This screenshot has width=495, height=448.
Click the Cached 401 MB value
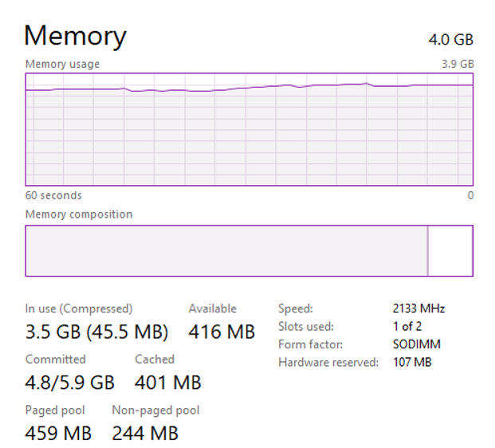coord(168,383)
